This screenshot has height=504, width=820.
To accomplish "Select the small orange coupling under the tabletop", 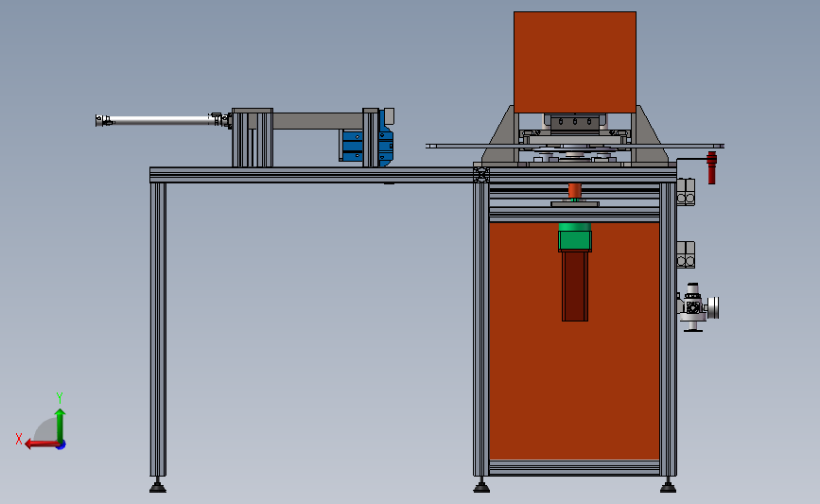I will click(x=575, y=190).
